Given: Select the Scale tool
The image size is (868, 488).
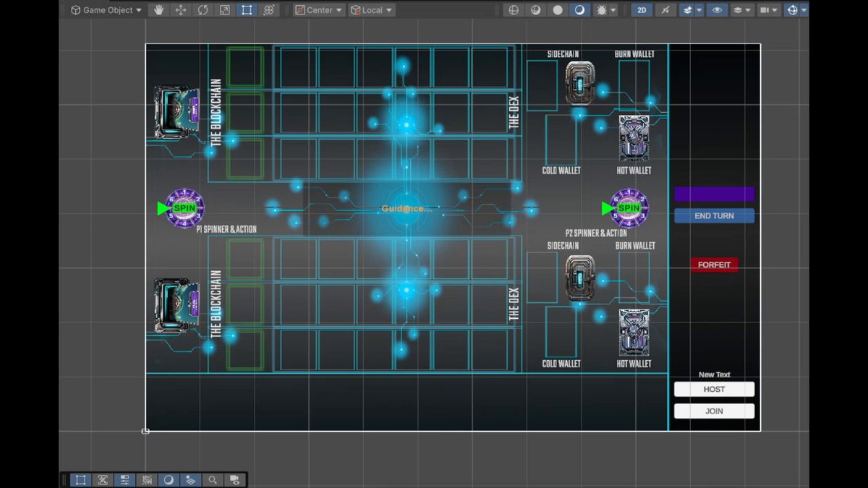Looking at the screenshot, I should point(225,10).
